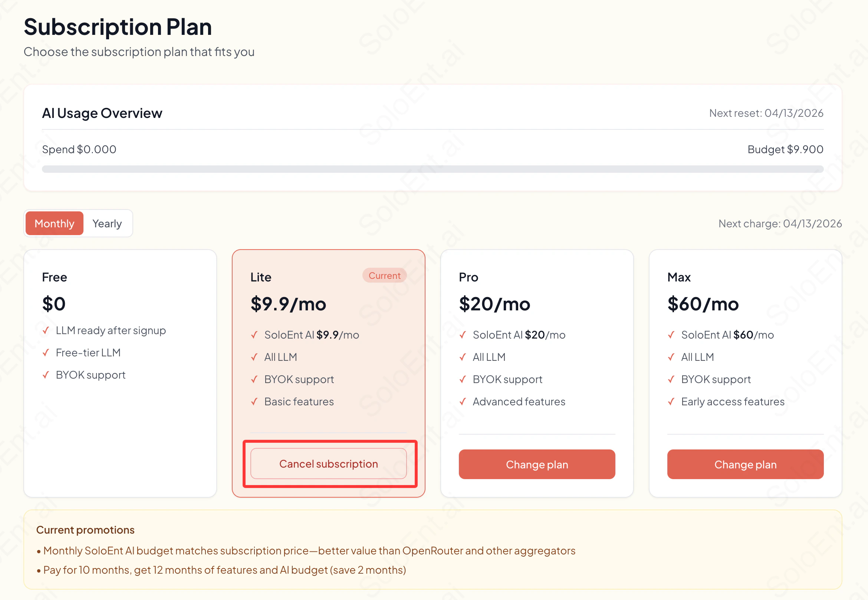Click the Current badge on the Lite plan
The width and height of the screenshot is (868, 600).
[x=384, y=276]
